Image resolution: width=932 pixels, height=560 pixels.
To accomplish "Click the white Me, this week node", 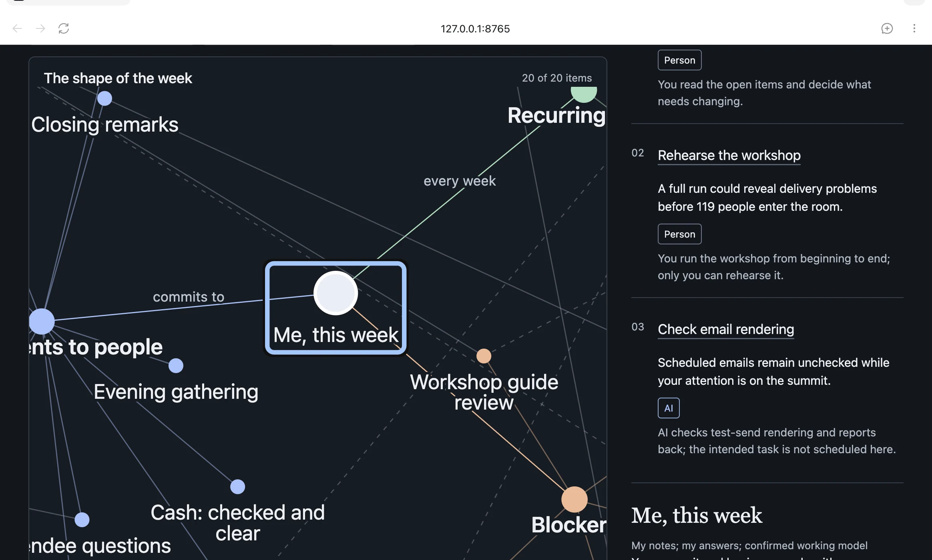I will (335, 293).
